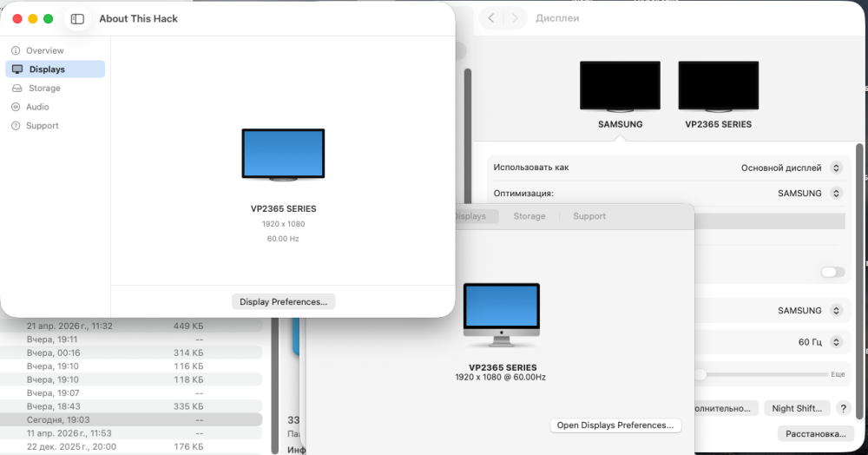
Task: Click the Overview info icon in sidebar
Action: coord(16,50)
